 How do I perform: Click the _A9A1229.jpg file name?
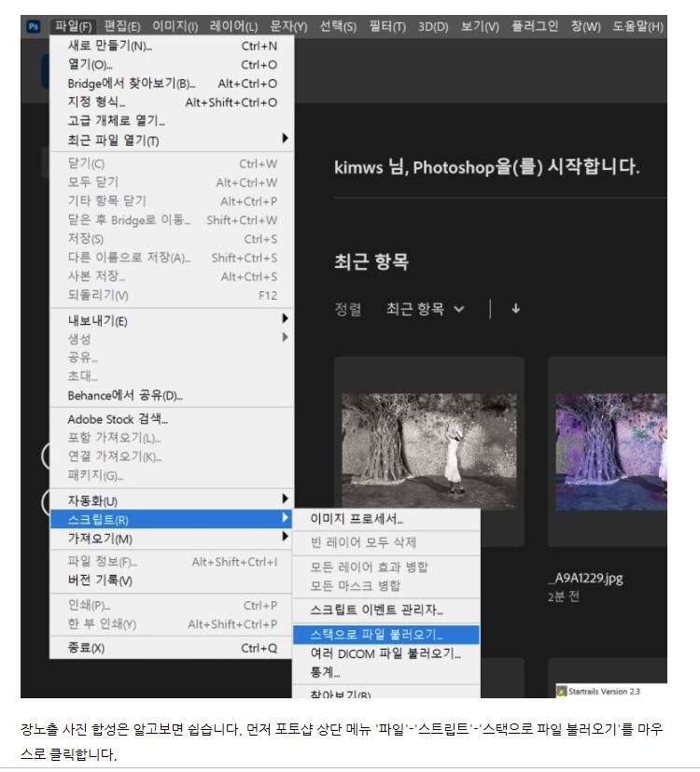586,578
